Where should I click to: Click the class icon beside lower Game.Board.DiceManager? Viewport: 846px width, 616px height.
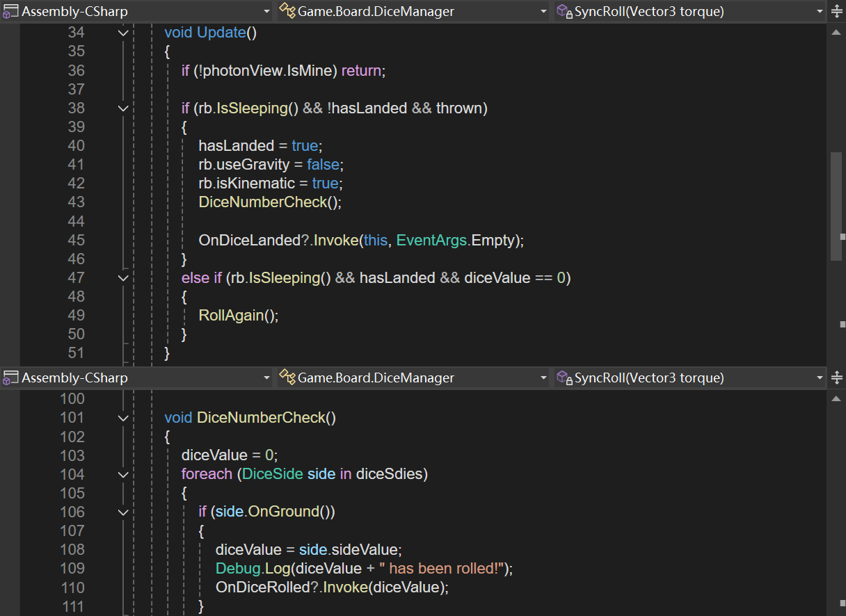[x=287, y=378]
